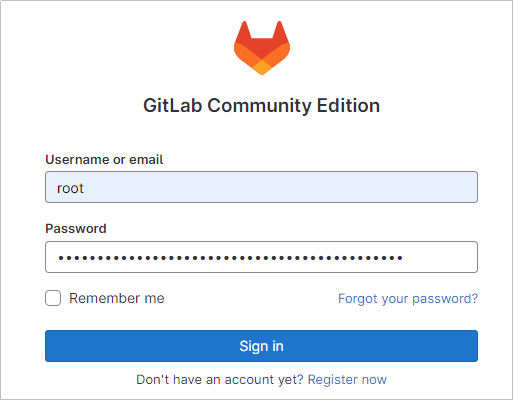Open the Forgot your password link

[408, 298]
